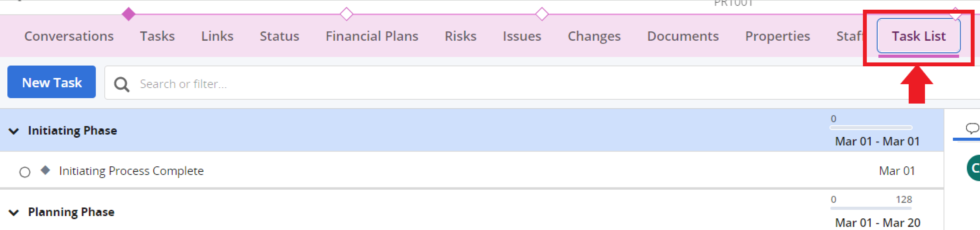
Task: Open the Initiating Process Complete task
Action: click(131, 171)
